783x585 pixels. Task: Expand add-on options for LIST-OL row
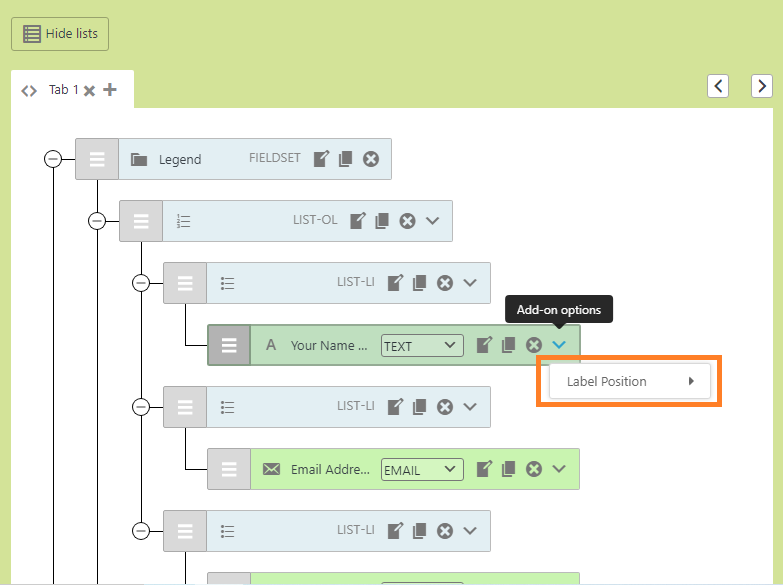(433, 221)
